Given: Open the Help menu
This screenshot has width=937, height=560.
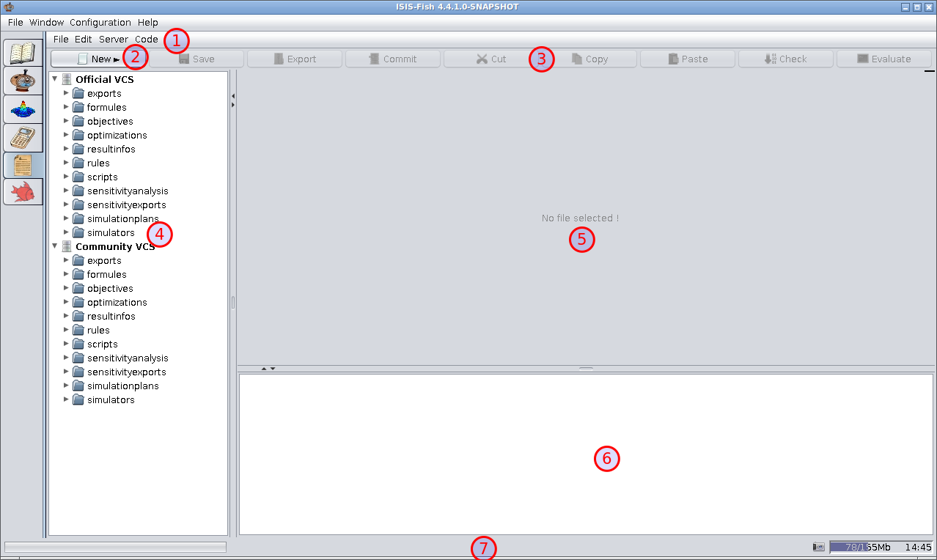Looking at the screenshot, I should (x=148, y=23).
